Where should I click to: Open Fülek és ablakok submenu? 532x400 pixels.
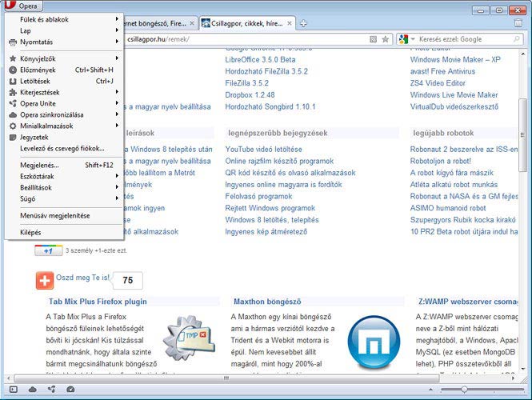point(65,19)
